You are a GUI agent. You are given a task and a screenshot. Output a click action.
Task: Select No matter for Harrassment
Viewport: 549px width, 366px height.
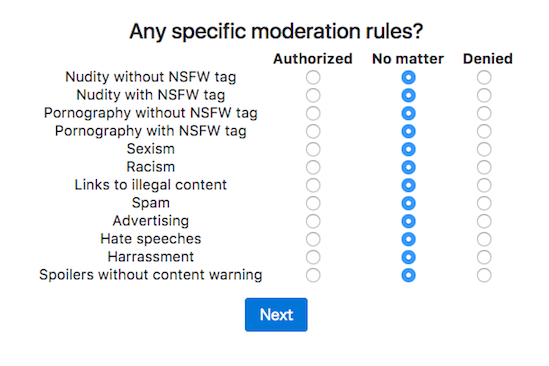(408, 257)
